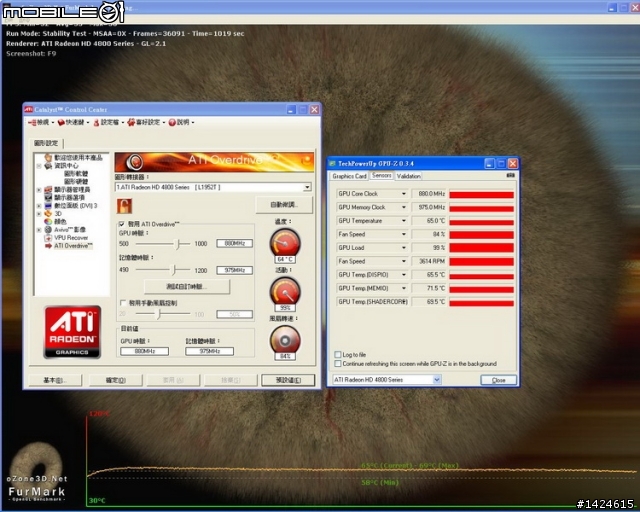
Task: Open the GPU Load sensor dropdown
Action: pos(404,248)
